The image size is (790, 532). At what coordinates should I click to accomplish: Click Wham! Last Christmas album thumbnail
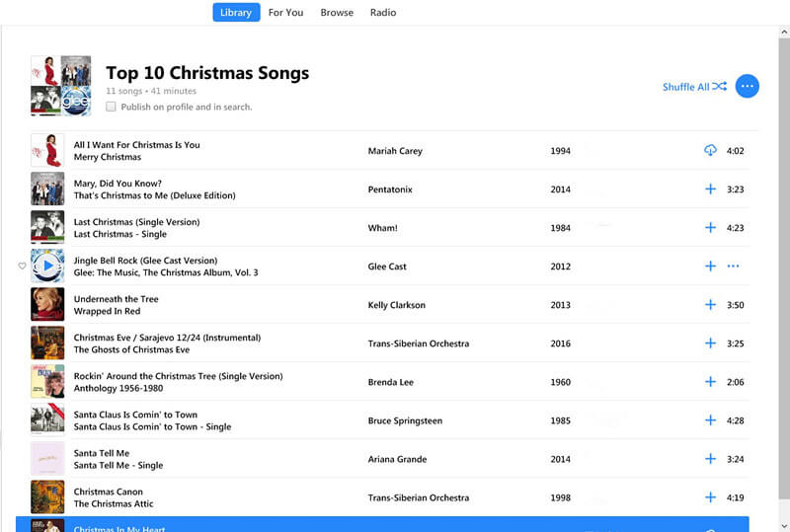point(47,227)
